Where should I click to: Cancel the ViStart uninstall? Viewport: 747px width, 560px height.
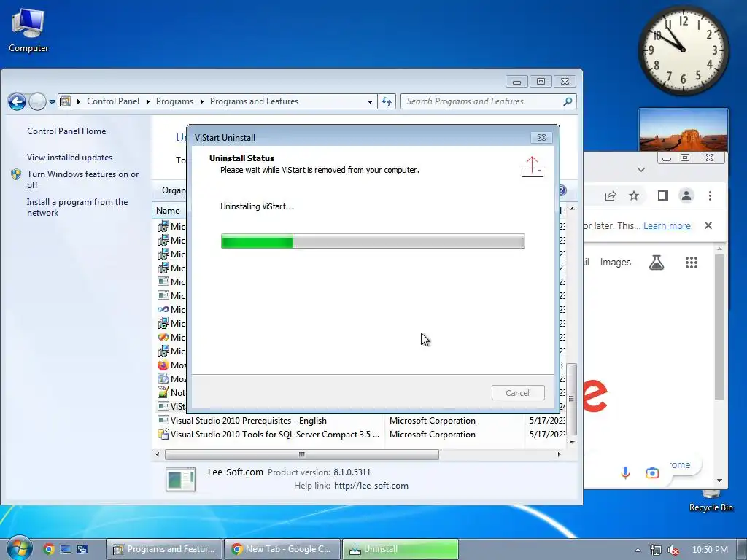point(518,393)
